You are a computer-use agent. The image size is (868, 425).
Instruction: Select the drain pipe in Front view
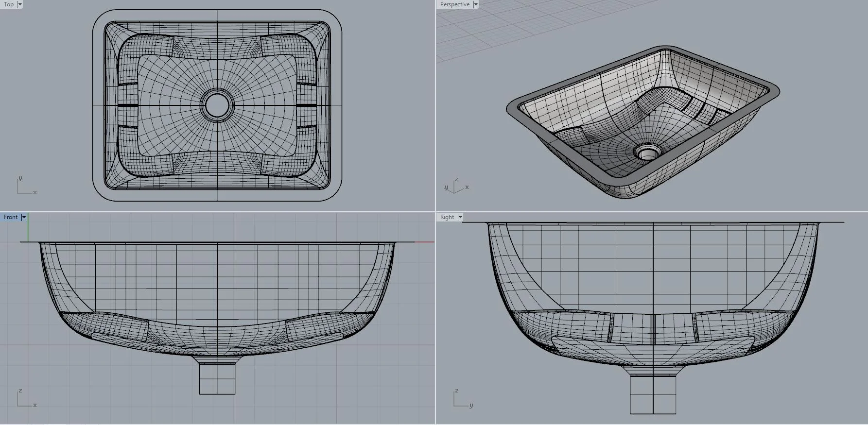[217, 379]
